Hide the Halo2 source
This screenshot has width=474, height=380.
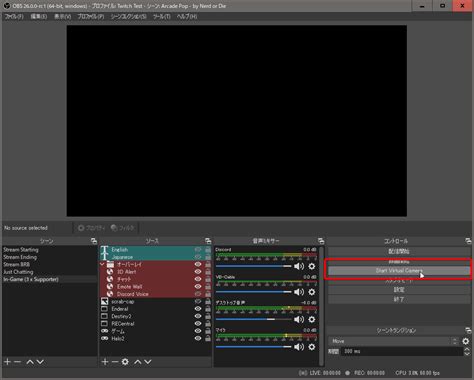198,338
